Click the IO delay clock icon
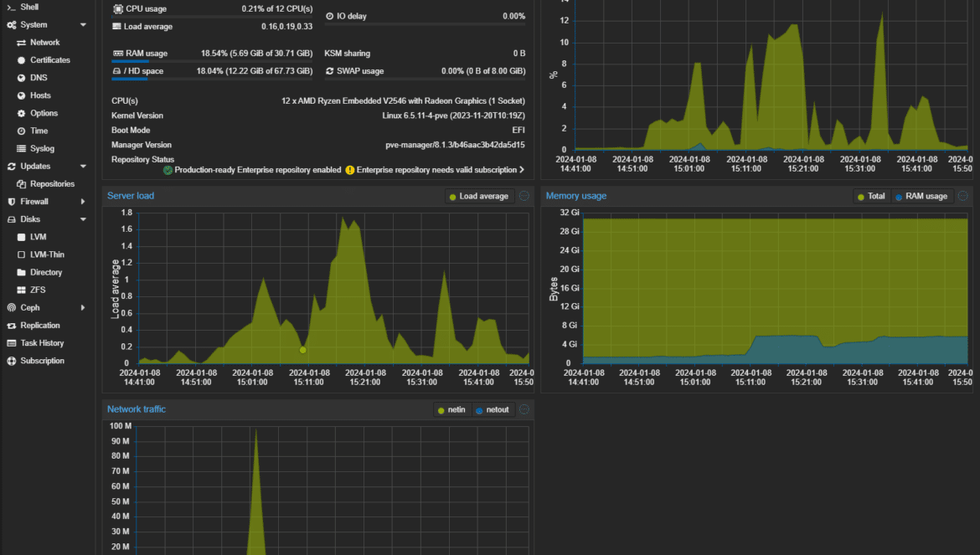980x555 pixels. 330,16
